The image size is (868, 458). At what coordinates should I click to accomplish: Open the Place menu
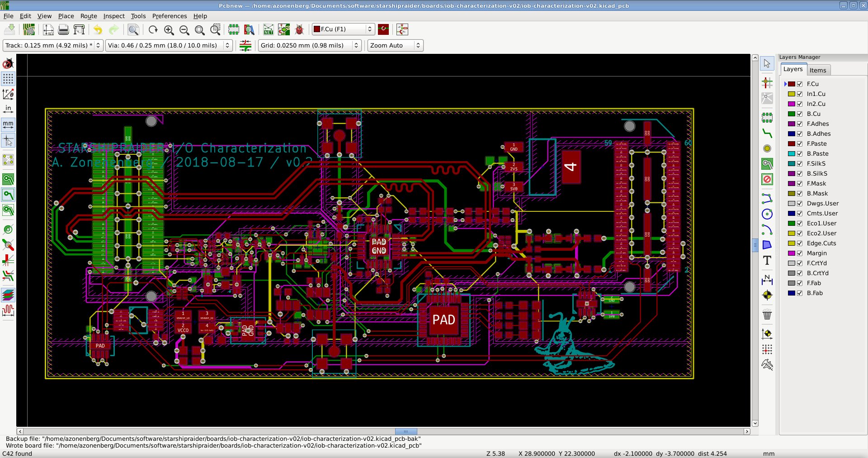pyautogui.click(x=66, y=16)
